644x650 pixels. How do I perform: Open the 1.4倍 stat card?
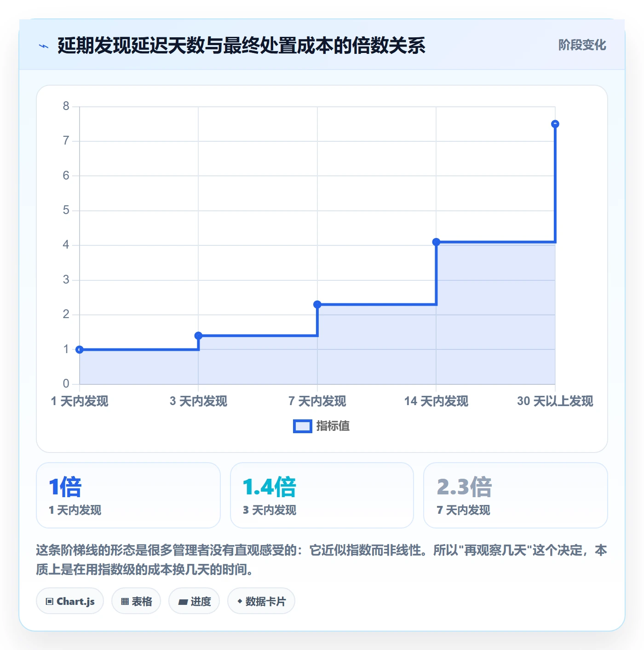pos(322,495)
